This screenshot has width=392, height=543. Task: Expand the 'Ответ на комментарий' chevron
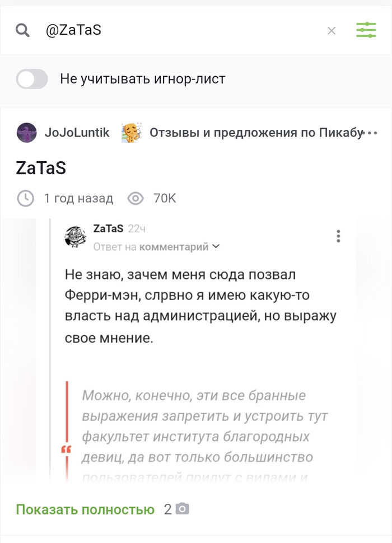click(217, 246)
